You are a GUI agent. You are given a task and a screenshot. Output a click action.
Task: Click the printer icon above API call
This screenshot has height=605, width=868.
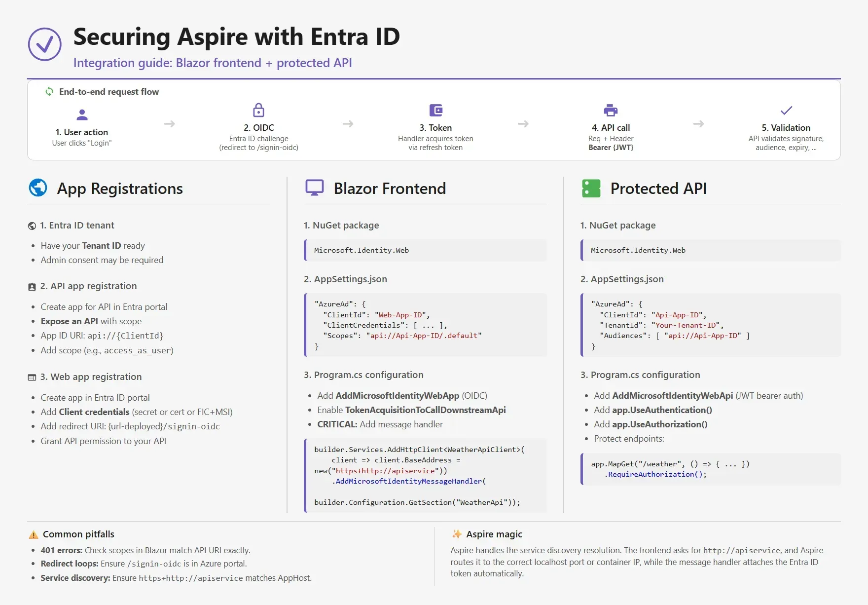pyautogui.click(x=611, y=110)
